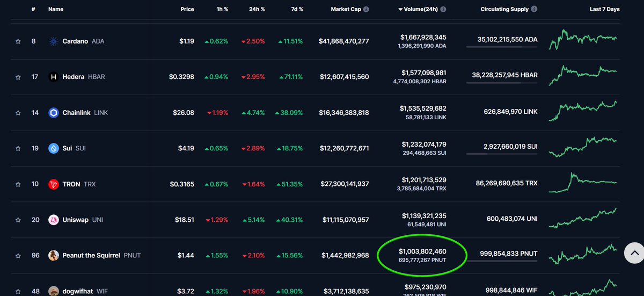Sort by the Price column header
Viewport: 644px width, 296px height.
pos(187,10)
